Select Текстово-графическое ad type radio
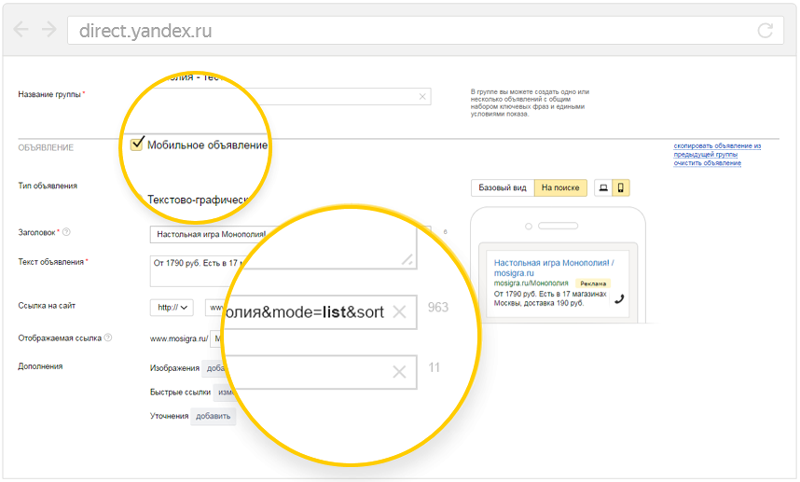The width and height of the screenshot is (800, 482). (x=139, y=199)
